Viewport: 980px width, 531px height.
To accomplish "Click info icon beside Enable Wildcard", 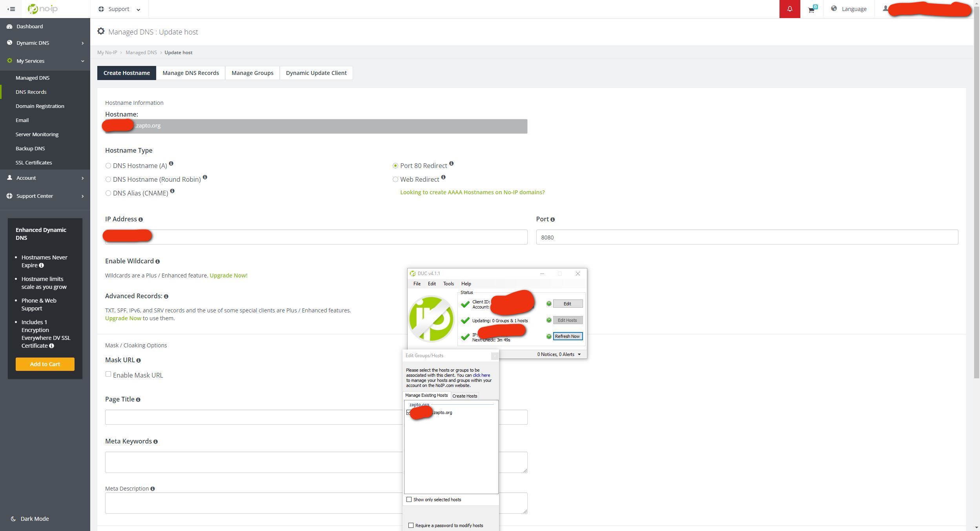I will point(157,261).
